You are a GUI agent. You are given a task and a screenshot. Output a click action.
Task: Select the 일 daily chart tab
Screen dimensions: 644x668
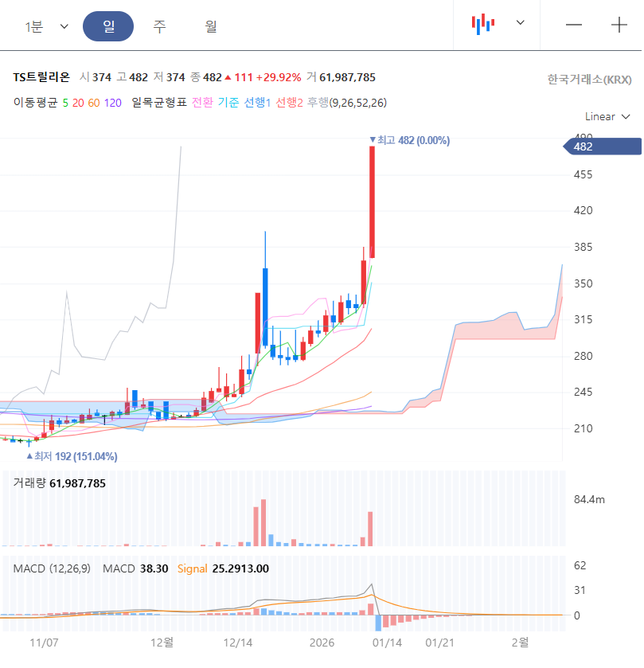tap(108, 26)
